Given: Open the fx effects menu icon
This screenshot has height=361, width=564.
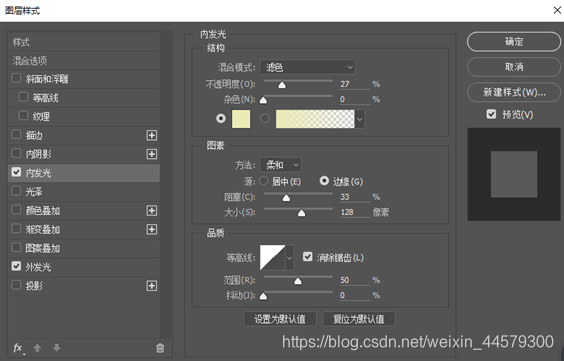Looking at the screenshot, I should (x=18, y=348).
